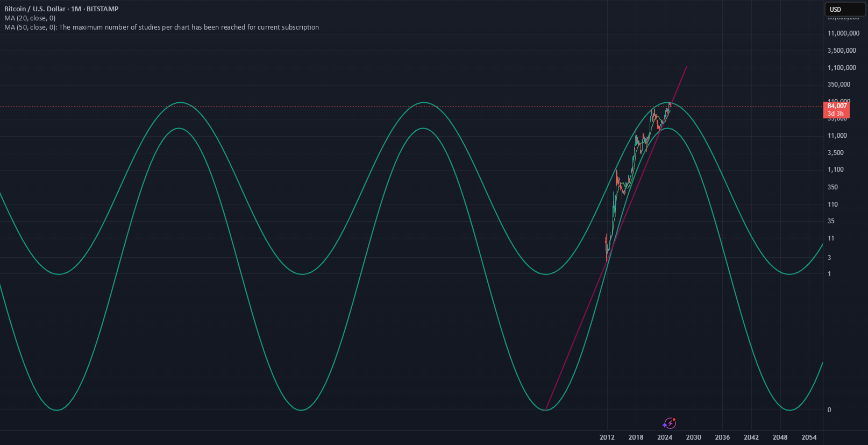
Task: Click the 110 price axis label
Action: (833, 204)
